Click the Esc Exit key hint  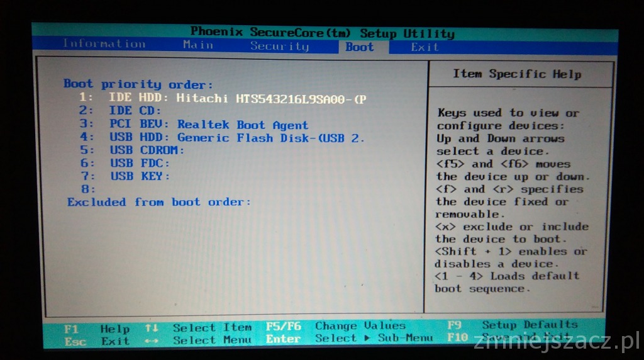[96, 341]
